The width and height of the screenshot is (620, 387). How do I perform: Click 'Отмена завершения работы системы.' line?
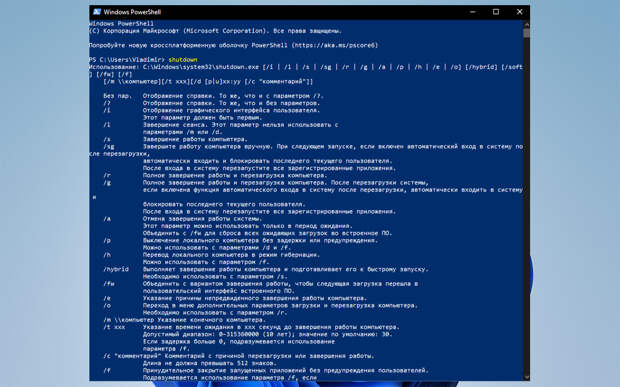point(202,219)
